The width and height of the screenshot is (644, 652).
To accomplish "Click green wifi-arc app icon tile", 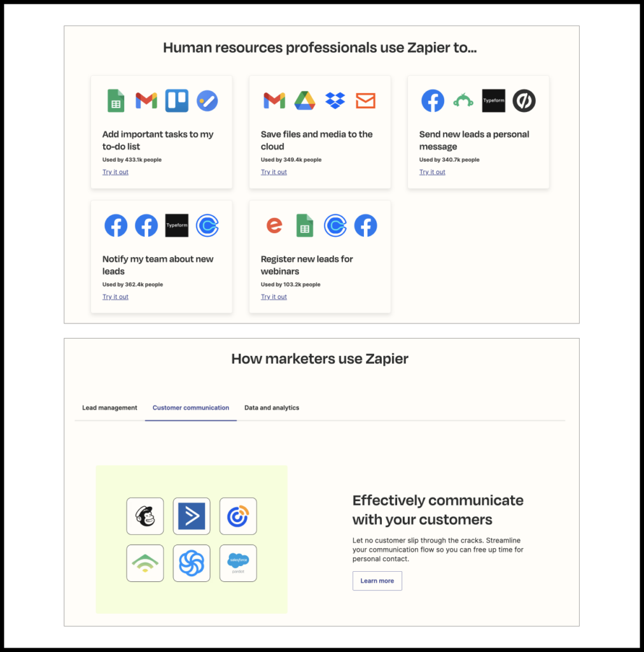I will coord(145,563).
